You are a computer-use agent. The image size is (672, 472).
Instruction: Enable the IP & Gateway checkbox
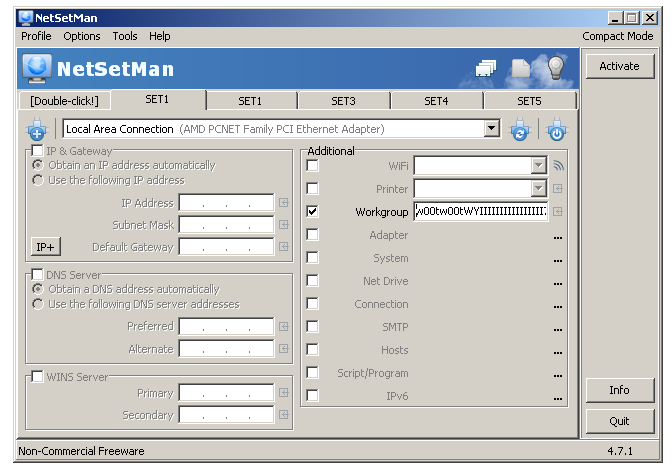[38, 150]
